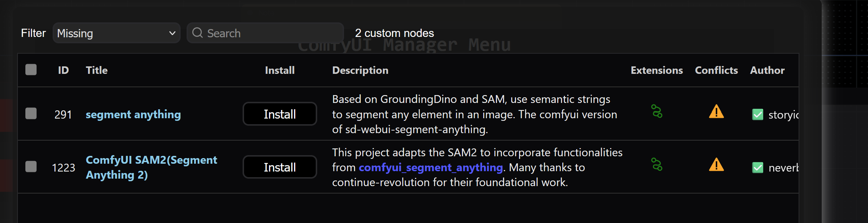Check the checkbox for node 291

coord(30,114)
